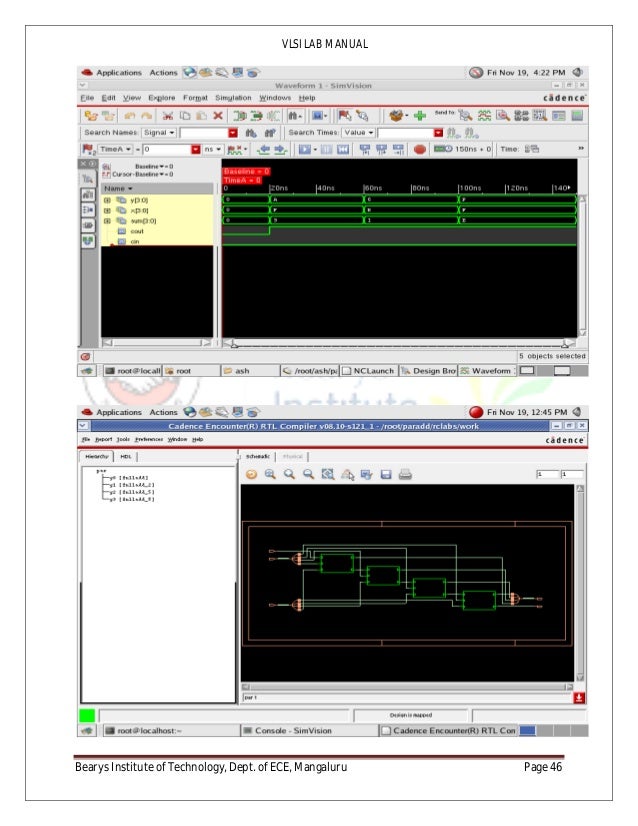Click the red download icon below schematic
This screenshot has height=826, width=638.
(579, 697)
